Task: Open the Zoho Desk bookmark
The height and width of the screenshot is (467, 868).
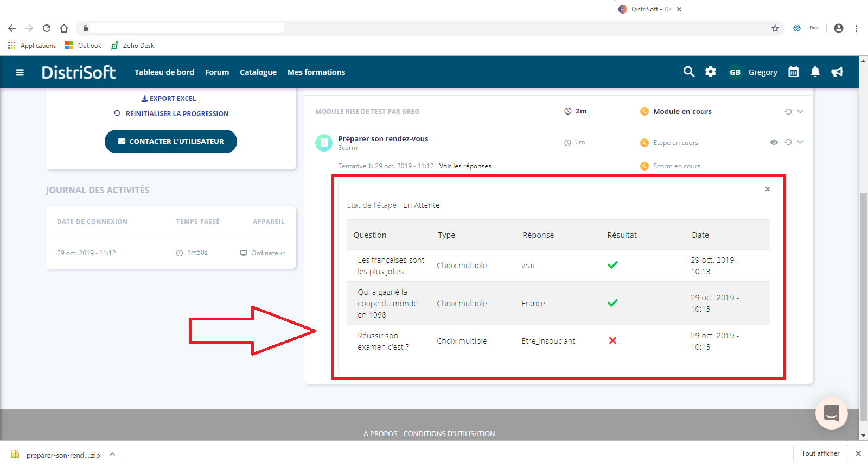Action: click(x=133, y=46)
